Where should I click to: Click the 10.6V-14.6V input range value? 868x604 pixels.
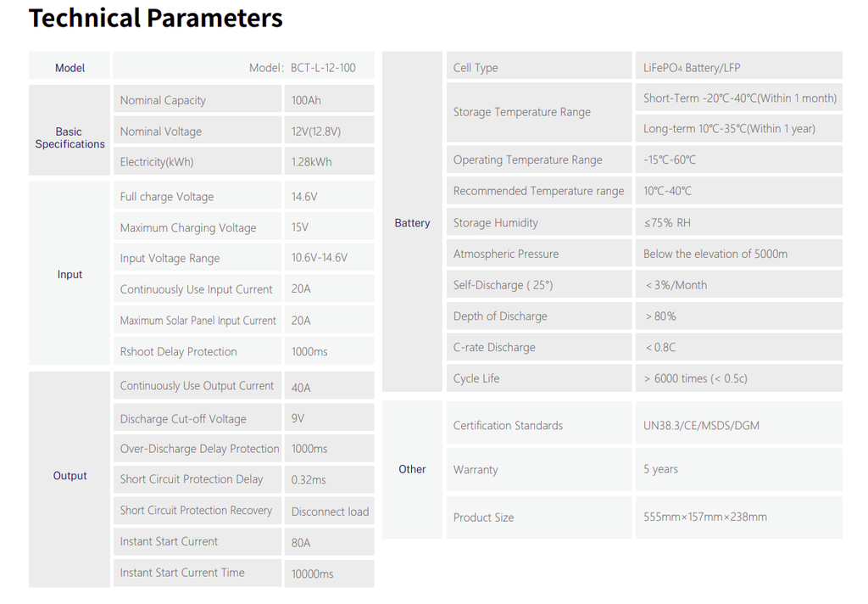click(320, 258)
